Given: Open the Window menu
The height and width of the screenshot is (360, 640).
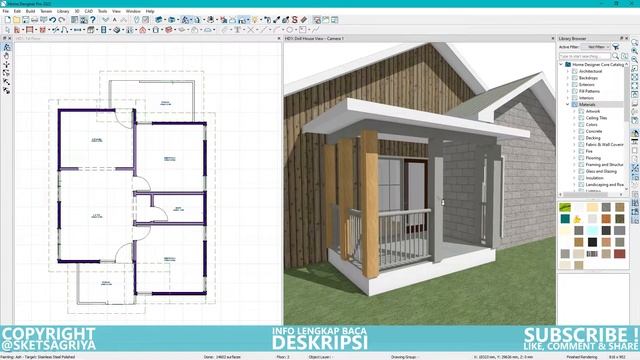Looking at the screenshot, I should tap(133, 11).
